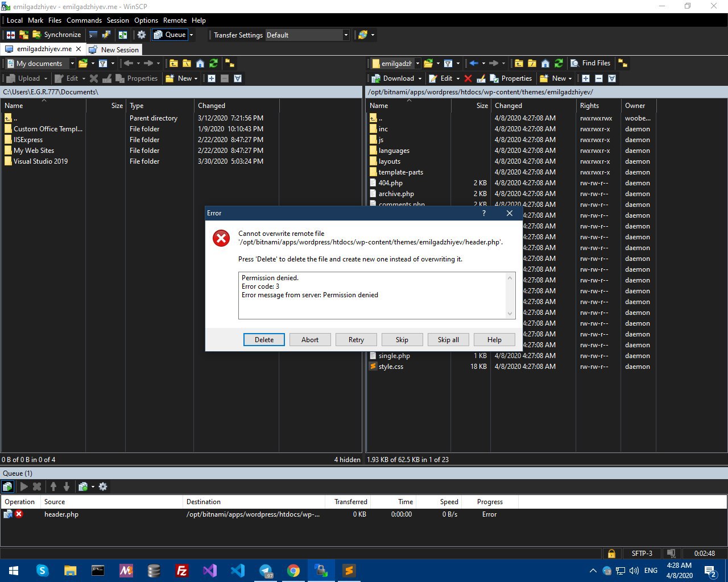Click Skip all in the Error dialog
The width and height of the screenshot is (728, 582).
448,339
